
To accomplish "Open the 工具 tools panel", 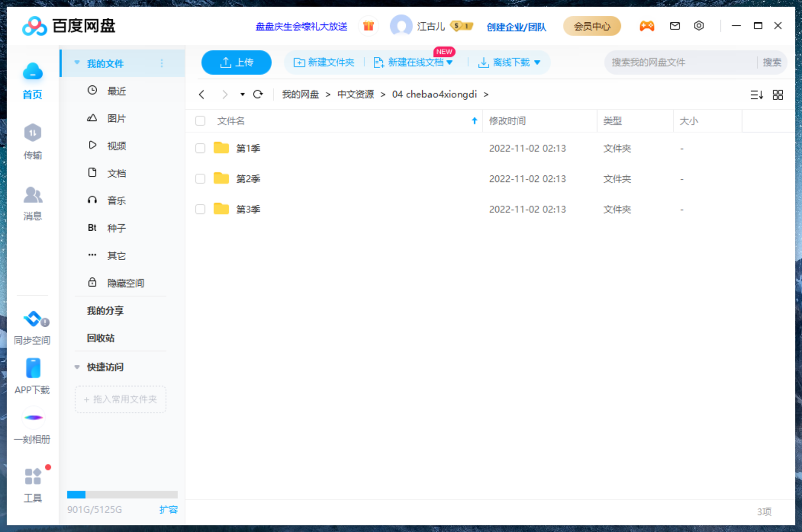I will coord(33,477).
